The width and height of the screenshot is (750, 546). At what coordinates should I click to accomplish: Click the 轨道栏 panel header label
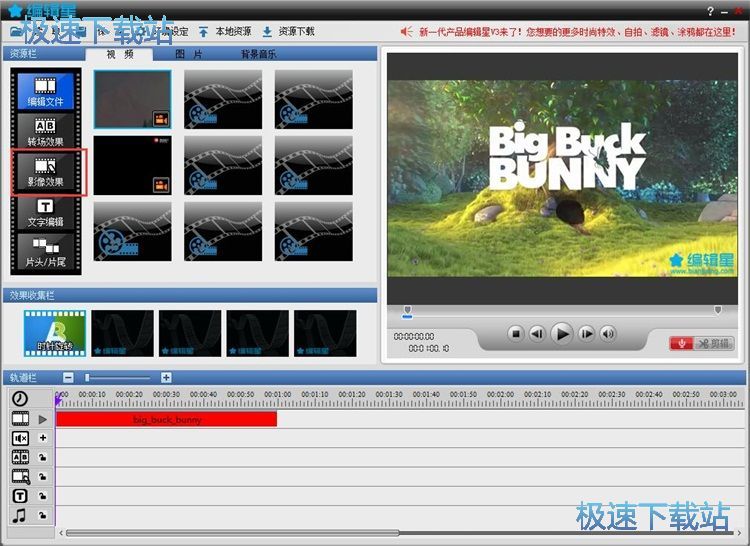(x=23, y=378)
